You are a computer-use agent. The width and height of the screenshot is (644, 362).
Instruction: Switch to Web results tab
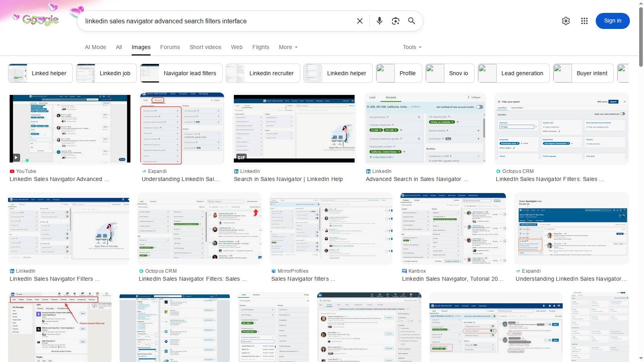237,47
